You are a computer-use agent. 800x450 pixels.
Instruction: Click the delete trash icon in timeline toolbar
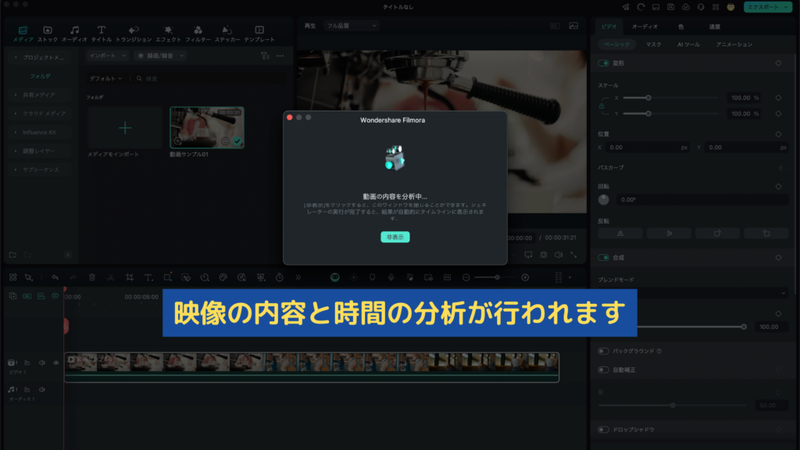click(92, 278)
